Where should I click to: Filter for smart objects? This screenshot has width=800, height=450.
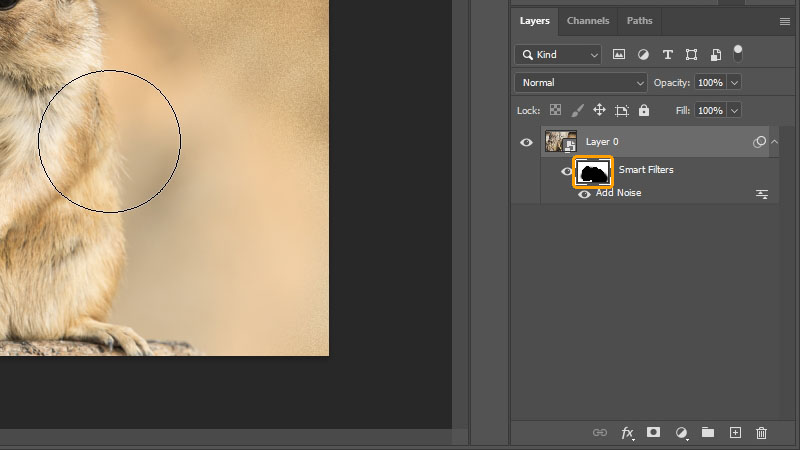pos(716,55)
